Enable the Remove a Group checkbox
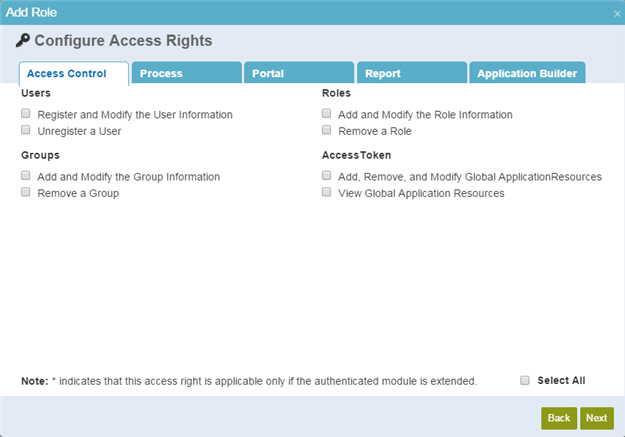This screenshot has width=625, height=437. point(26,192)
